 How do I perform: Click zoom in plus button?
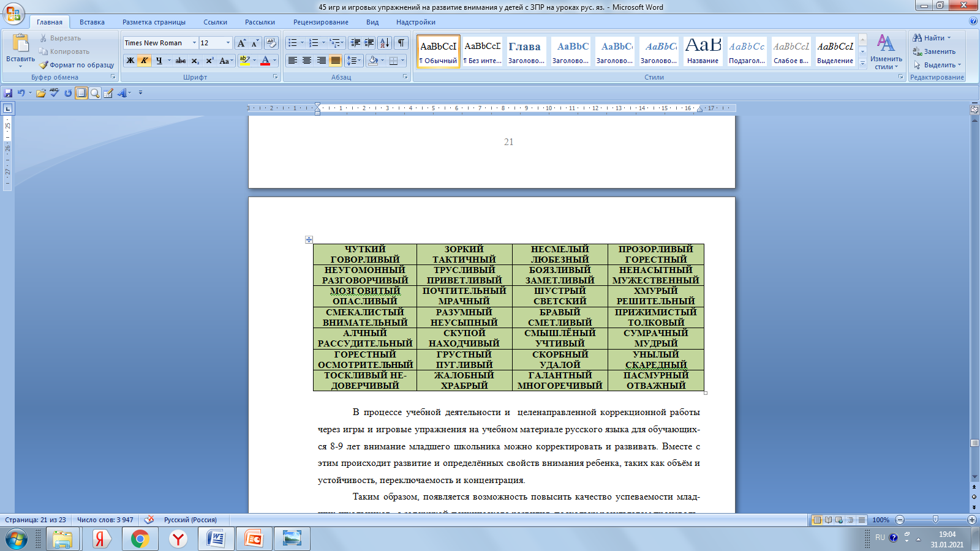click(x=971, y=520)
